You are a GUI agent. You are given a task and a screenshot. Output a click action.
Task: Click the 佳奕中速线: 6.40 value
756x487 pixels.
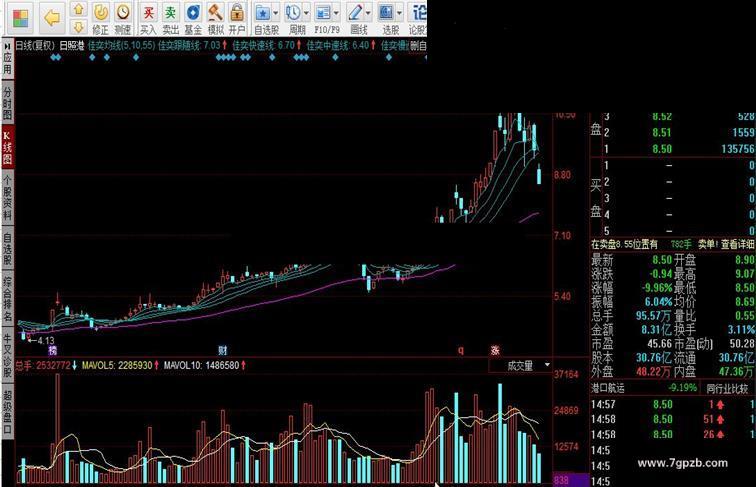[x=341, y=46]
